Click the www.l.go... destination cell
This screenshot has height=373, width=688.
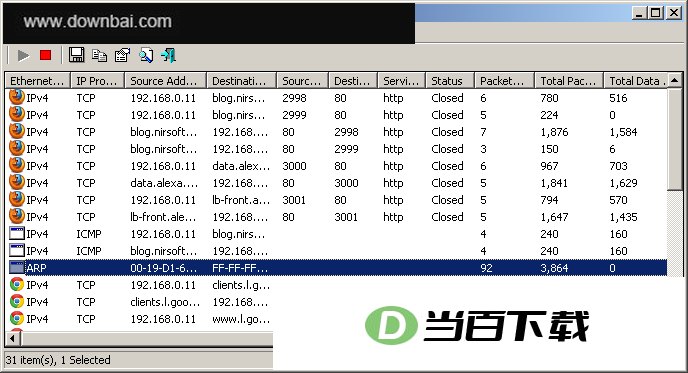[241, 319]
